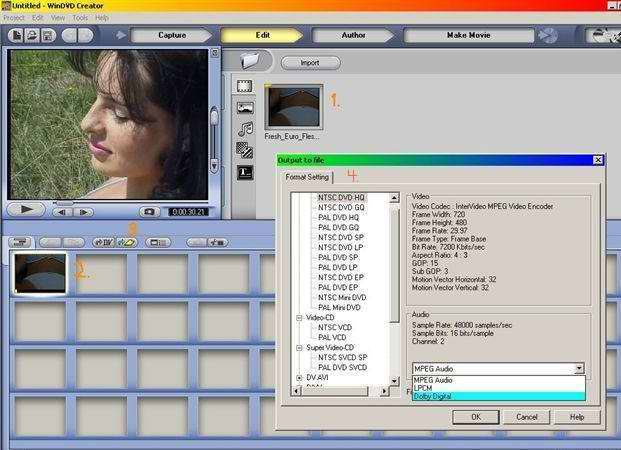This screenshot has height=450, width=621.
Task: Open the title text library icon
Action: 245,172
